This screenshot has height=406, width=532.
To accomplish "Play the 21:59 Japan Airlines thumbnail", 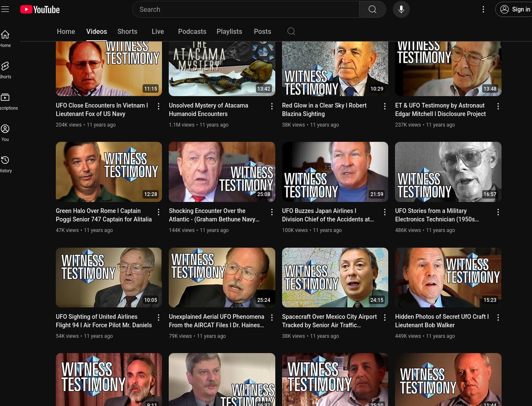I will (335, 172).
